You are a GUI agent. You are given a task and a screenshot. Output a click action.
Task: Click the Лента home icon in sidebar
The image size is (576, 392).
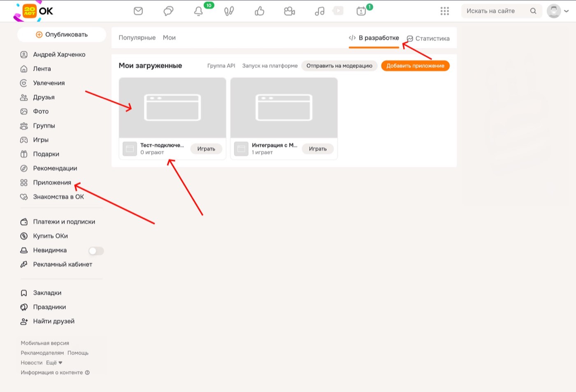click(24, 69)
